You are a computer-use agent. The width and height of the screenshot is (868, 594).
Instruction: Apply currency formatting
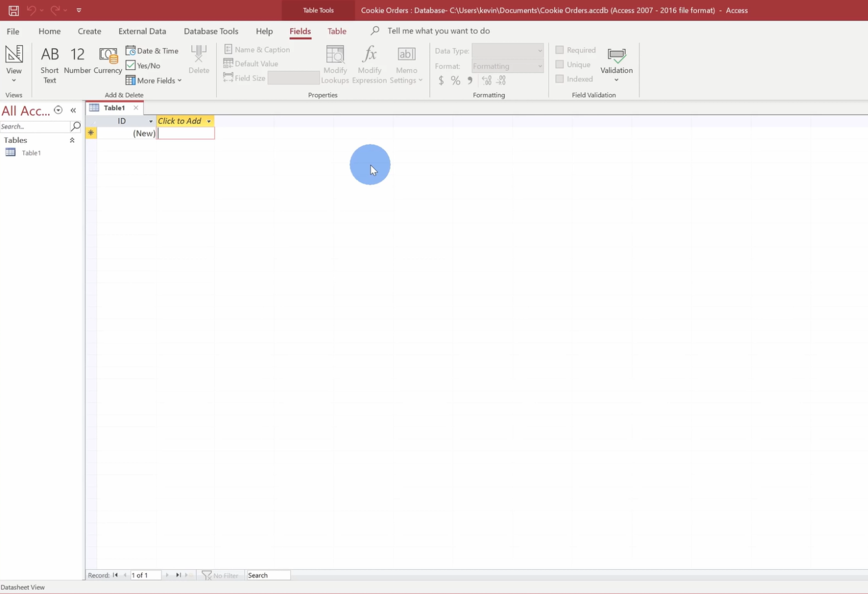441,80
